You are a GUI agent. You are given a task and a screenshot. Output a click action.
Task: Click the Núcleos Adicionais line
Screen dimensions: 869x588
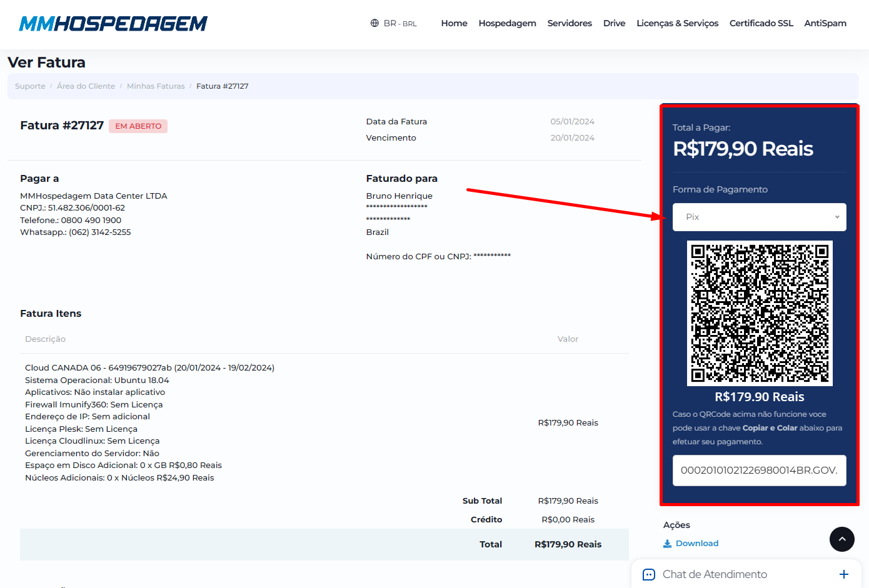tap(119, 478)
